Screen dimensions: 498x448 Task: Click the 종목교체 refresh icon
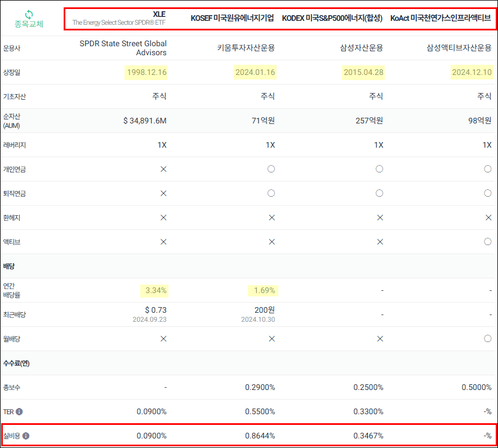pyautogui.click(x=29, y=14)
